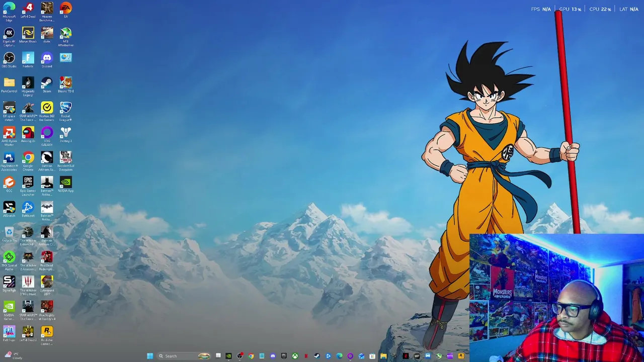644x362 pixels.
Task: Launch The Witcher 3 Wild Hunt shortcut
Action: point(28,286)
